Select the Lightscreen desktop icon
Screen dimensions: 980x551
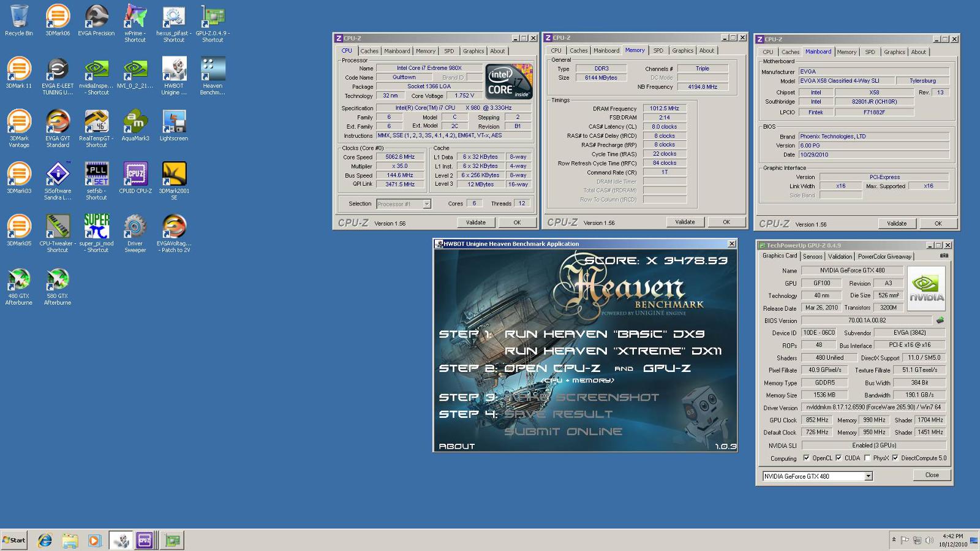pyautogui.click(x=174, y=126)
